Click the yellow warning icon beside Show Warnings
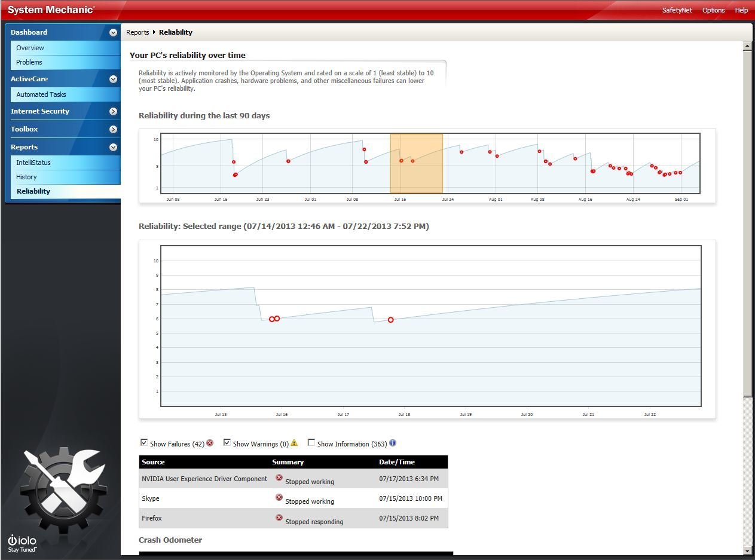Screen dimensions: 755x560 [x=294, y=443]
